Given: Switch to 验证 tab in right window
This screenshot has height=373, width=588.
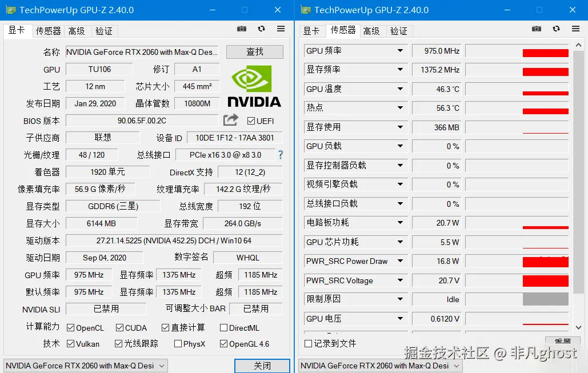Looking at the screenshot, I should [399, 31].
